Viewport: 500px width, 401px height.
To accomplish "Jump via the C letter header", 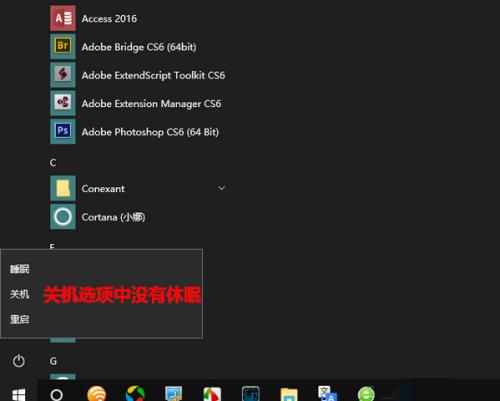I will 53,163.
